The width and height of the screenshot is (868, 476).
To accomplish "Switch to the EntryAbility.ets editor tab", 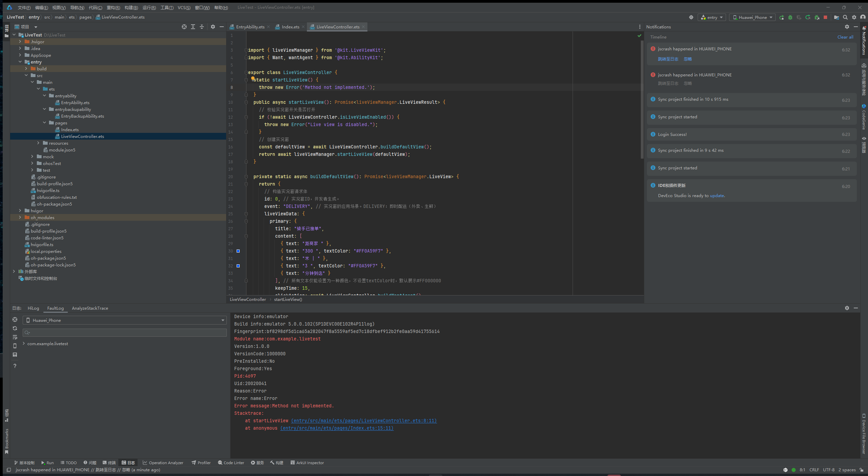I will point(250,27).
